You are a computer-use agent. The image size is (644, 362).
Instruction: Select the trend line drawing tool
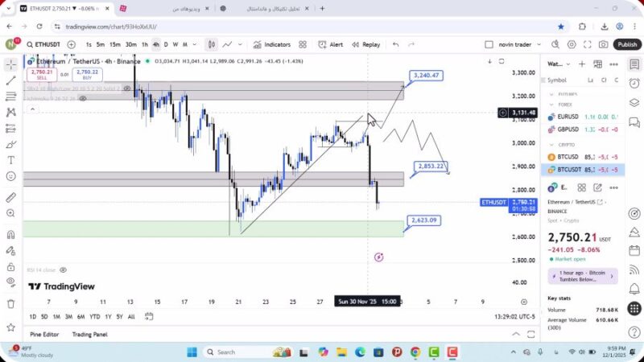pyautogui.click(x=10, y=80)
